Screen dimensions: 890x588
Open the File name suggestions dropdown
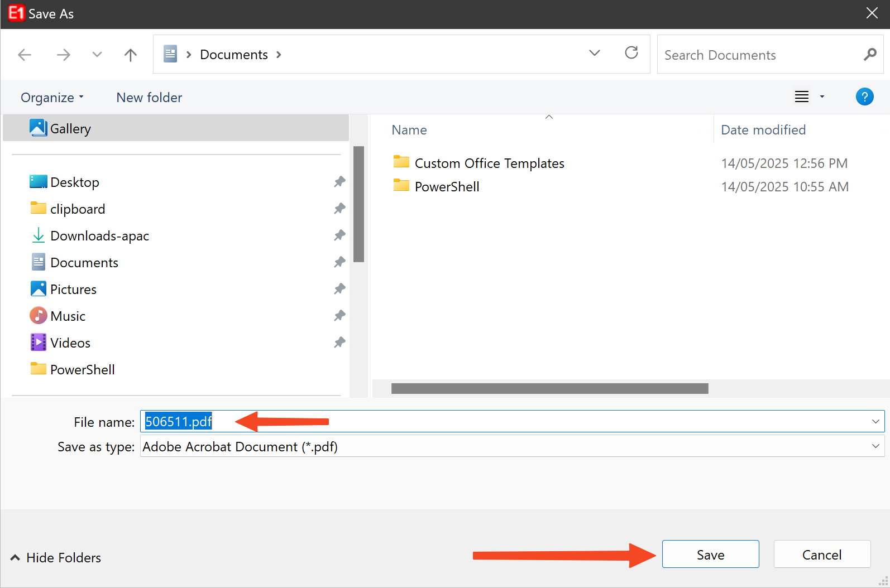pyautogui.click(x=875, y=422)
